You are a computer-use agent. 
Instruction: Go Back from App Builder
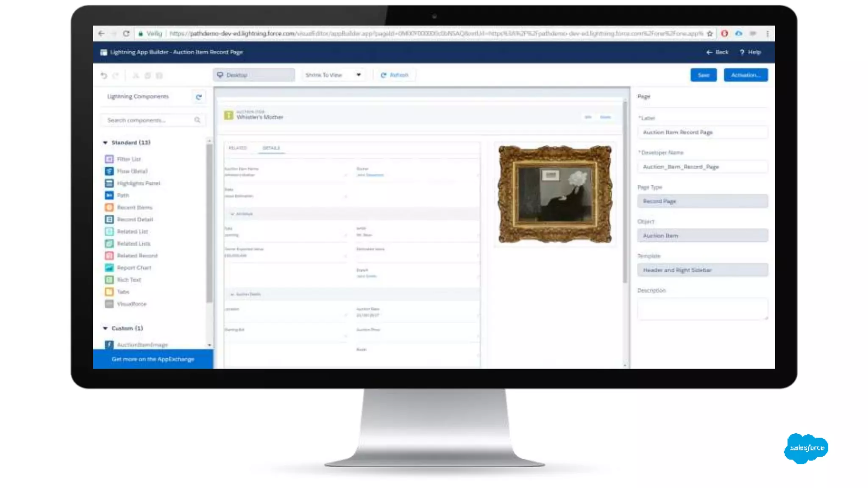point(717,52)
